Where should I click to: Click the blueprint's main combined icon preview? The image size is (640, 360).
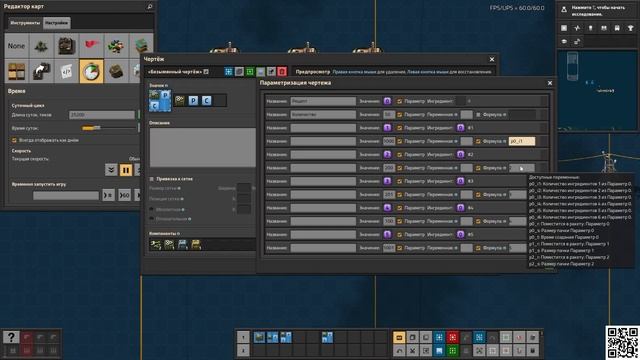tap(160, 100)
